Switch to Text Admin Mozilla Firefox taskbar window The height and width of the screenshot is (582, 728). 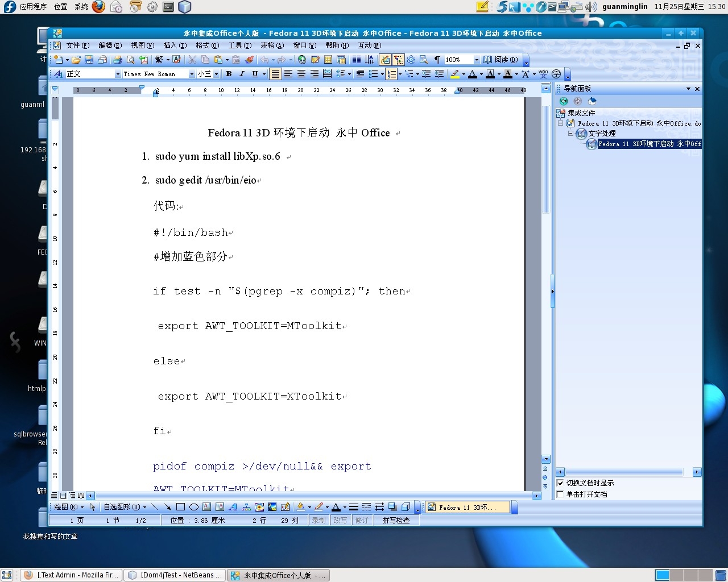[72, 575]
